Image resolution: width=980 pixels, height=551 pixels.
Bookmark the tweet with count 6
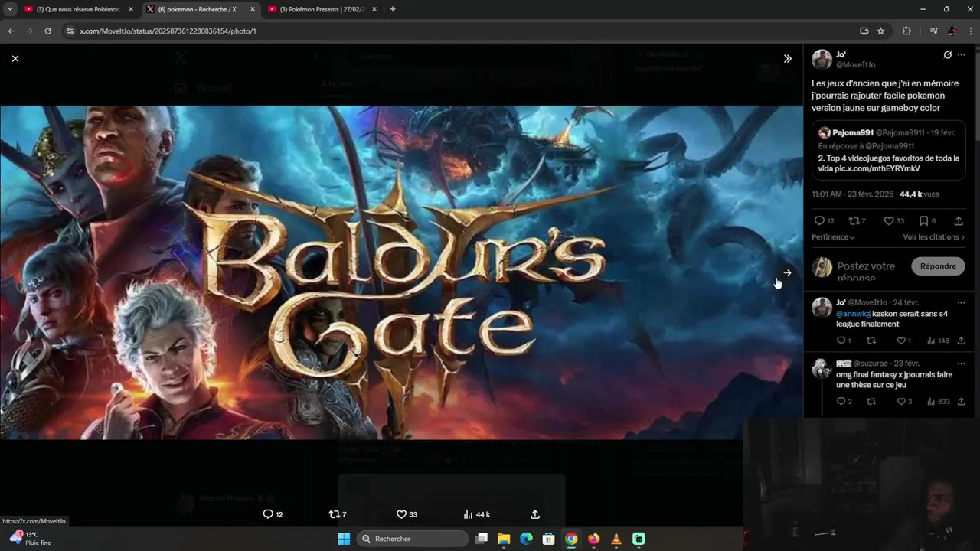[x=927, y=220]
